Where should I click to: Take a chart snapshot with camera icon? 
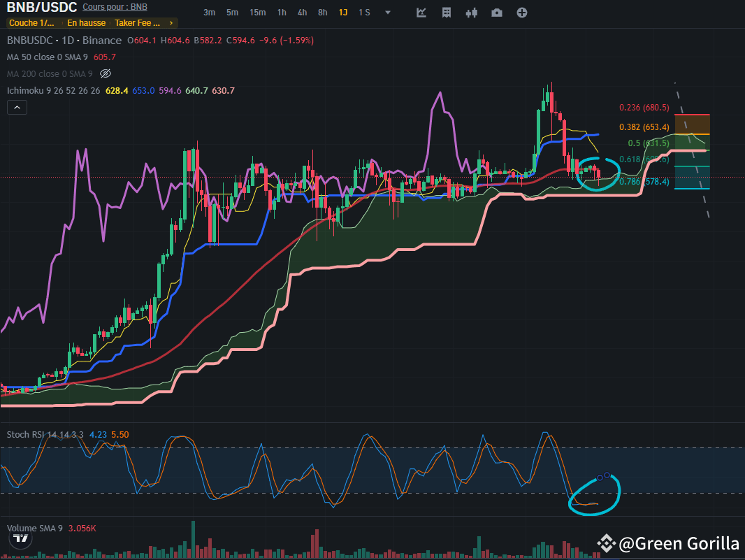497,13
